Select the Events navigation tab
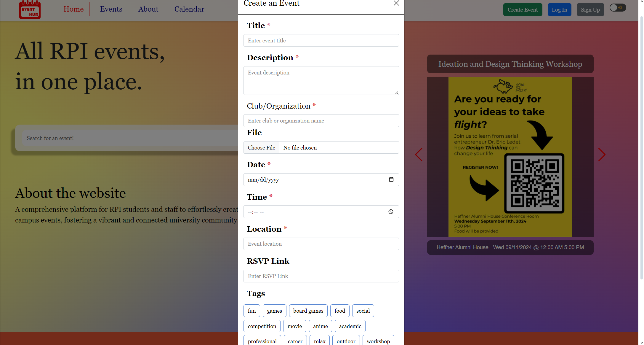 click(x=111, y=9)
